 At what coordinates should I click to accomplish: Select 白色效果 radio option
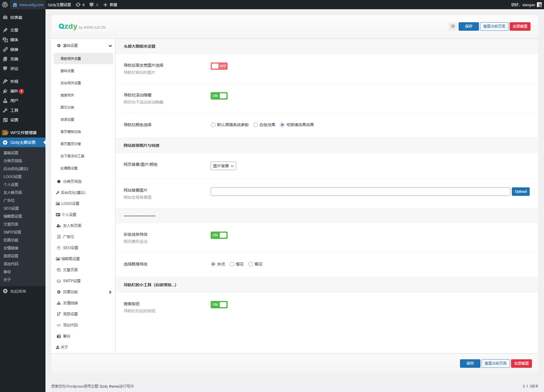pyautogui.click(x=256, y=125)
